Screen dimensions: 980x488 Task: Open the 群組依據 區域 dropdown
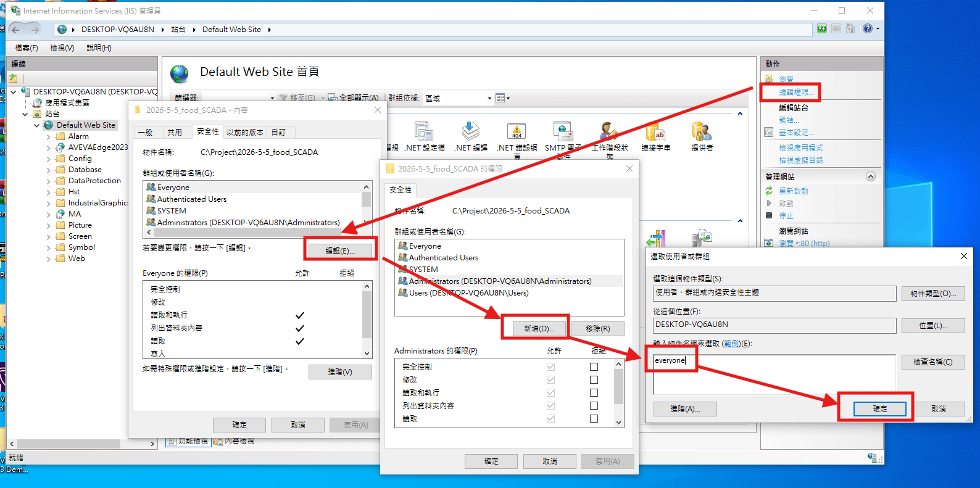(458, 98)
